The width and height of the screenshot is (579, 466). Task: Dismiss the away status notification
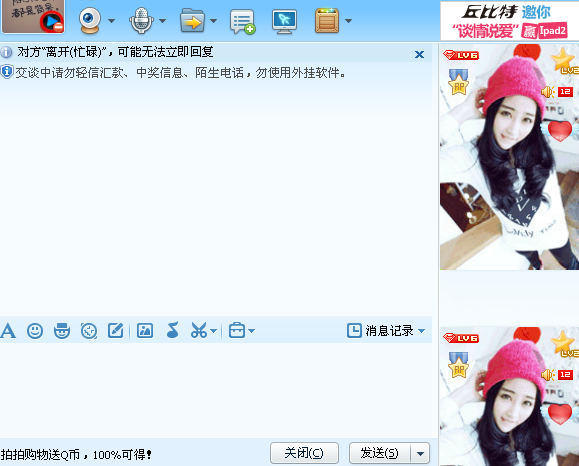click(x=419, y=55)
